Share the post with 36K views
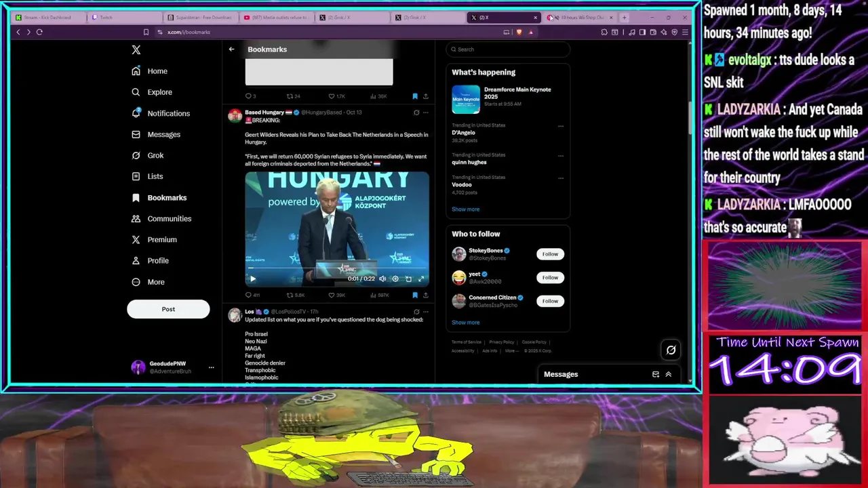 (x=426, y=96)
